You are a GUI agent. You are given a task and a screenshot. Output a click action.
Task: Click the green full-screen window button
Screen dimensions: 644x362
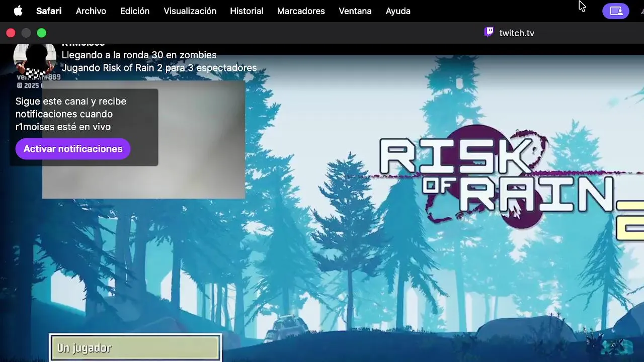(42, 33)
